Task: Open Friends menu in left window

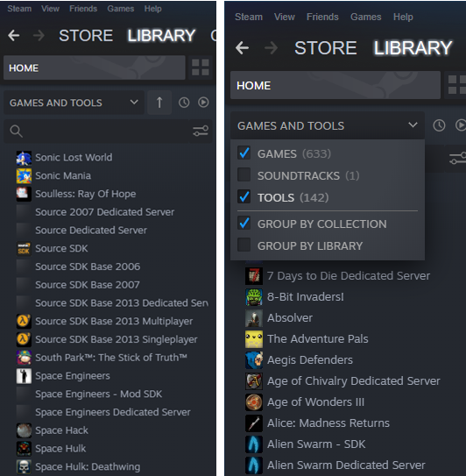Action: coord(83,9)
